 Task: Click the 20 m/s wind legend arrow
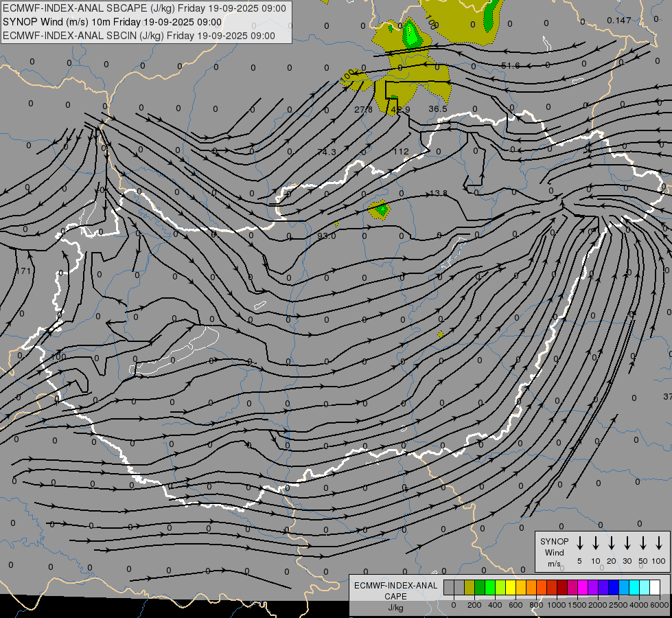click(612, 543)
